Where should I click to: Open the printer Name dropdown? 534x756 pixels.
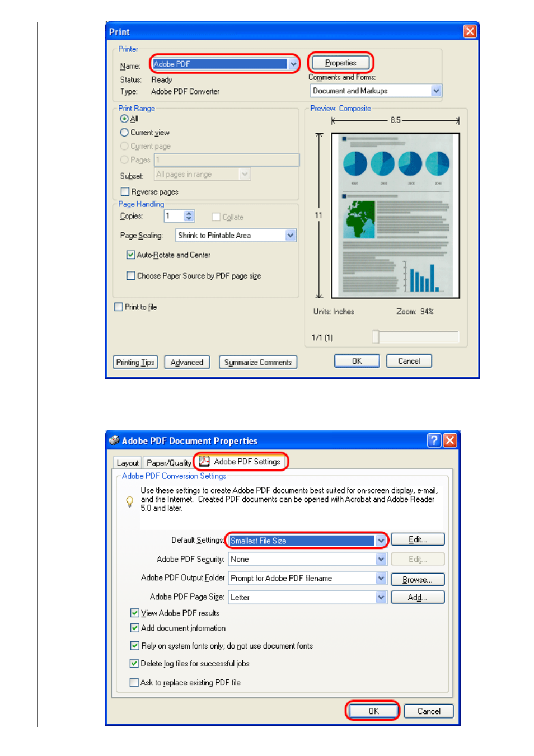[293, 64]
